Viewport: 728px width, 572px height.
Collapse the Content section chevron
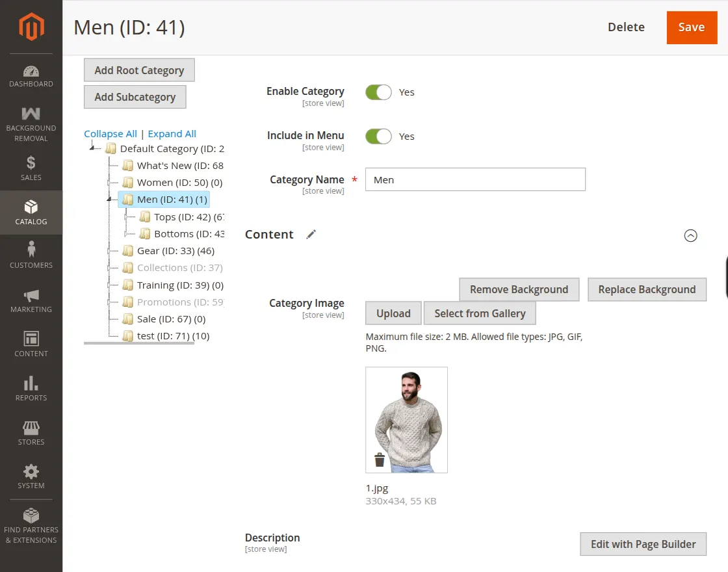pyautogui.click(x=691, y=235)
